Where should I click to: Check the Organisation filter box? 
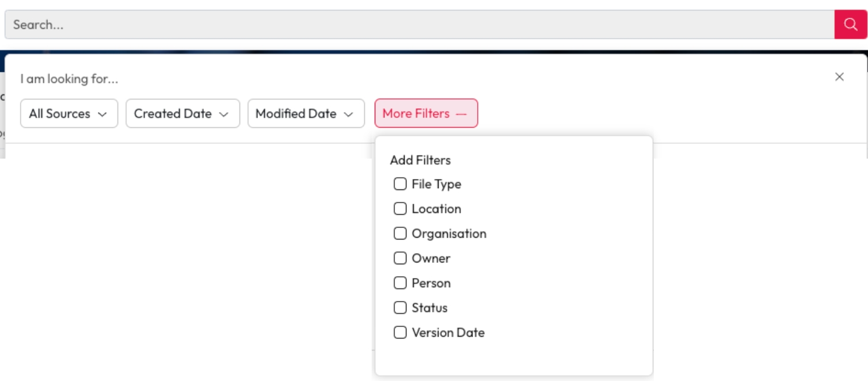pos(400,234)
